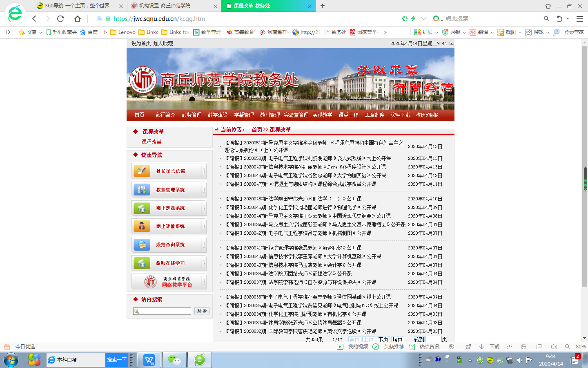The width and height of the screenshot is (588, 368).
Task: Open 教师在线学习 quick link
Action: click(x=169, y=263)
